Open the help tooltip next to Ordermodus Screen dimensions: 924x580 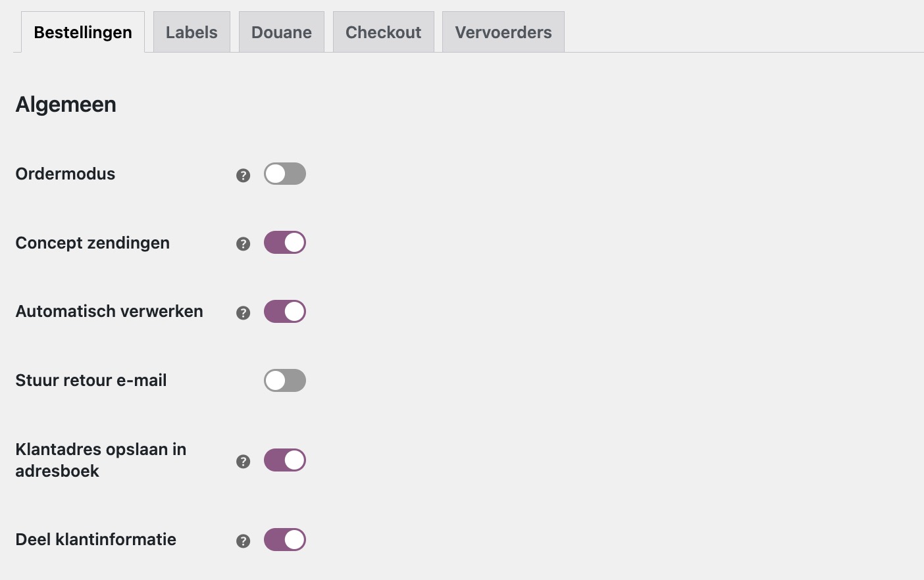(x=244, y=175)
